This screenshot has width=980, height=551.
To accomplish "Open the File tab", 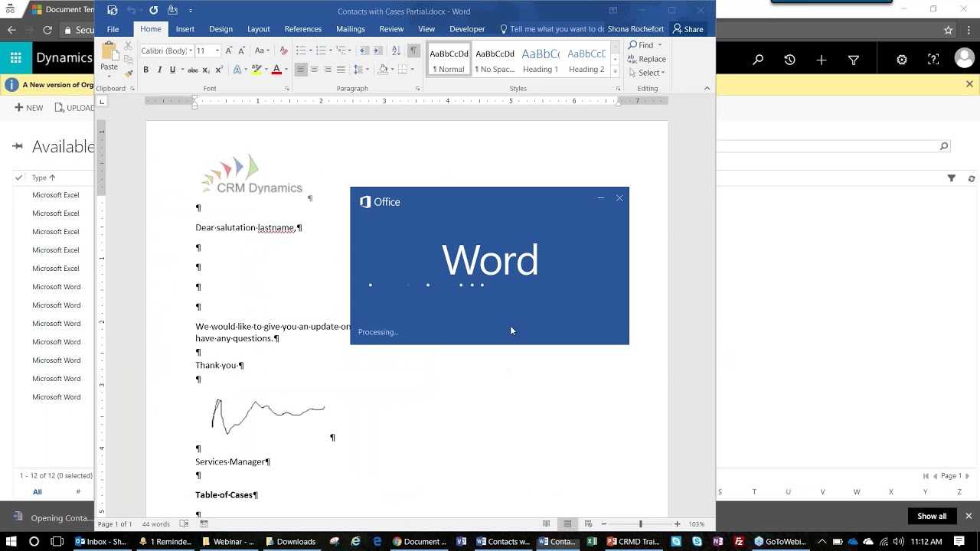I will [x=113, y=29].
